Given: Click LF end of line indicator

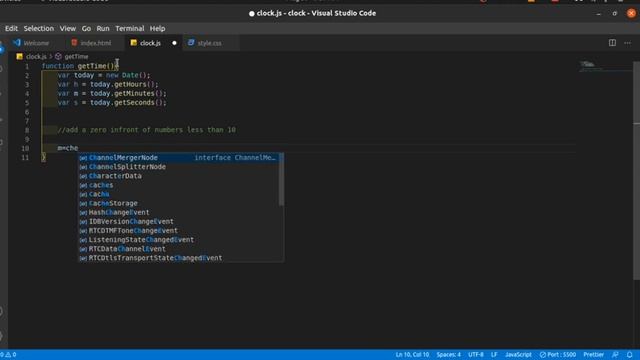Looking at the screenshot, I should pyautogui.click(x=494, y=355).
